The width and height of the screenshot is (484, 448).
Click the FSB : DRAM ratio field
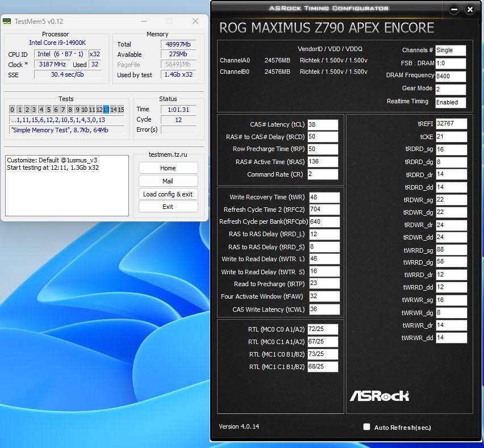point(450,64)
